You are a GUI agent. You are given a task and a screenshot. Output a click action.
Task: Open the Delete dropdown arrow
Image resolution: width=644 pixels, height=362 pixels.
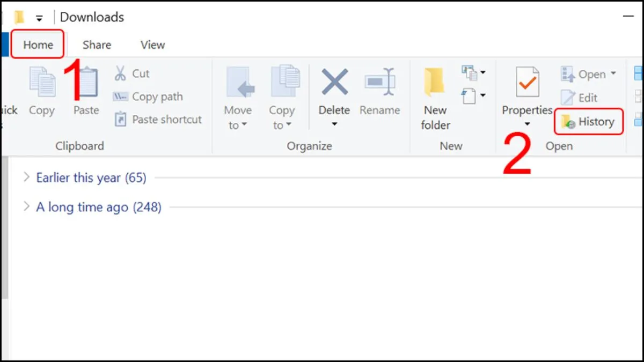(334, 122)
